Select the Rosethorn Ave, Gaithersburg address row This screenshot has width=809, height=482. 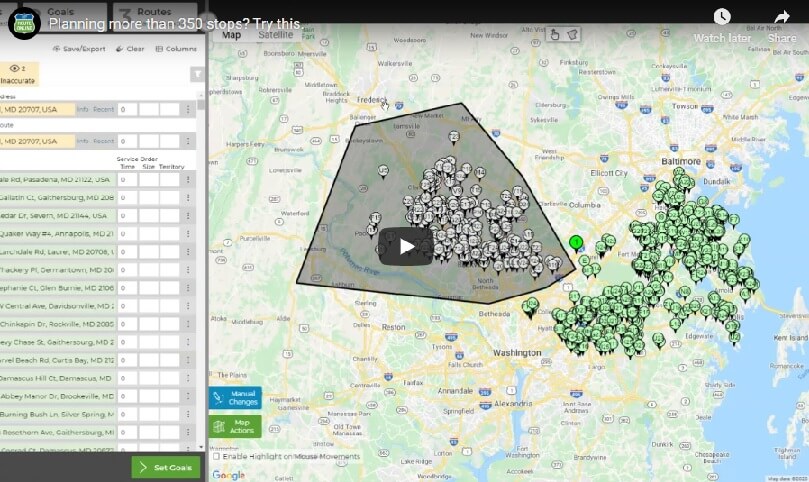[58, 432]
